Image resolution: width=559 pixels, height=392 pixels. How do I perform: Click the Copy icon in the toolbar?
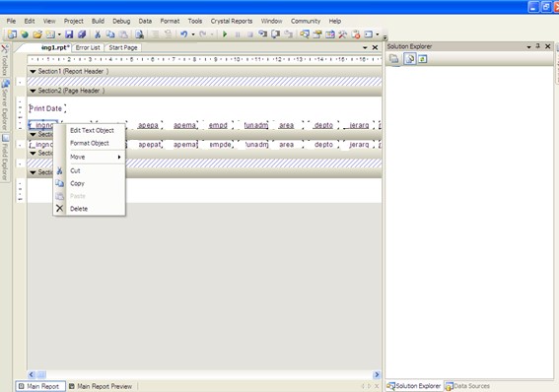coord(110,34)
